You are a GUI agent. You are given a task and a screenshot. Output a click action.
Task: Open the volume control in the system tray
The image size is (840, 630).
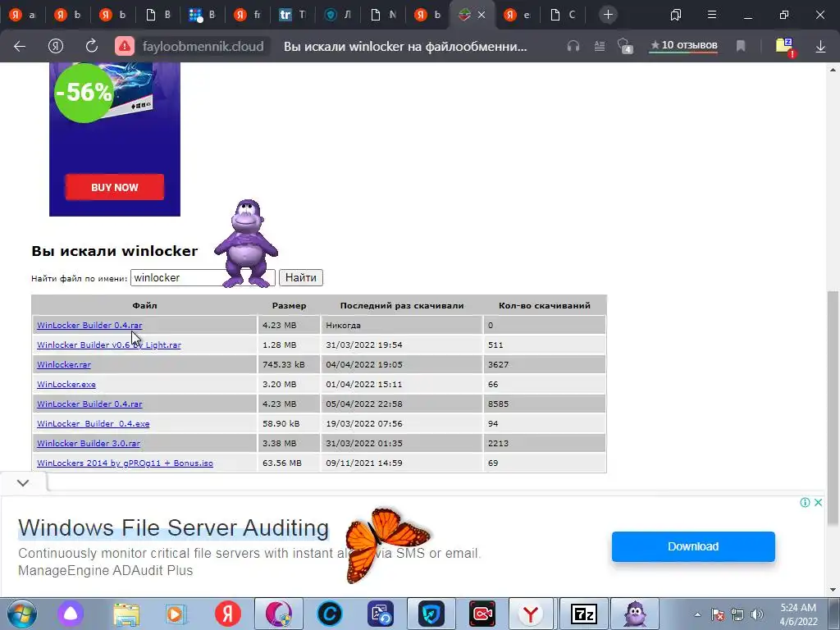coord(757,614)
